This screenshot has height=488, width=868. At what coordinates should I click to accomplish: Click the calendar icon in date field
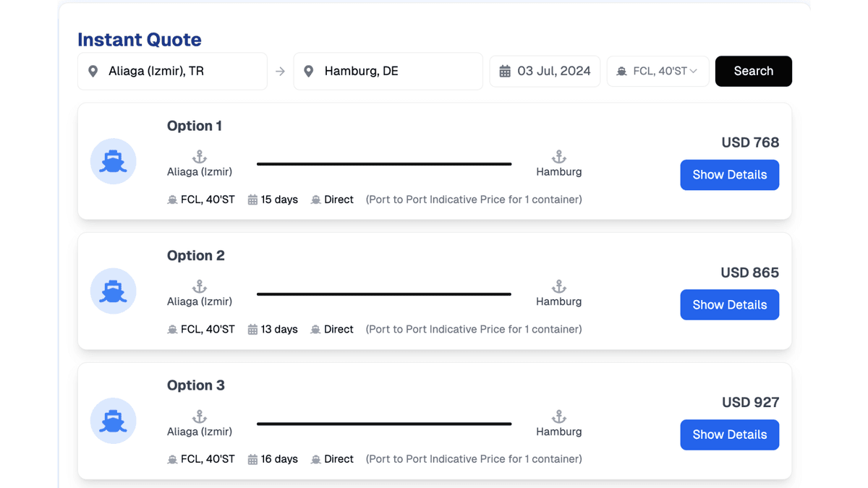[x=505, y=71]
